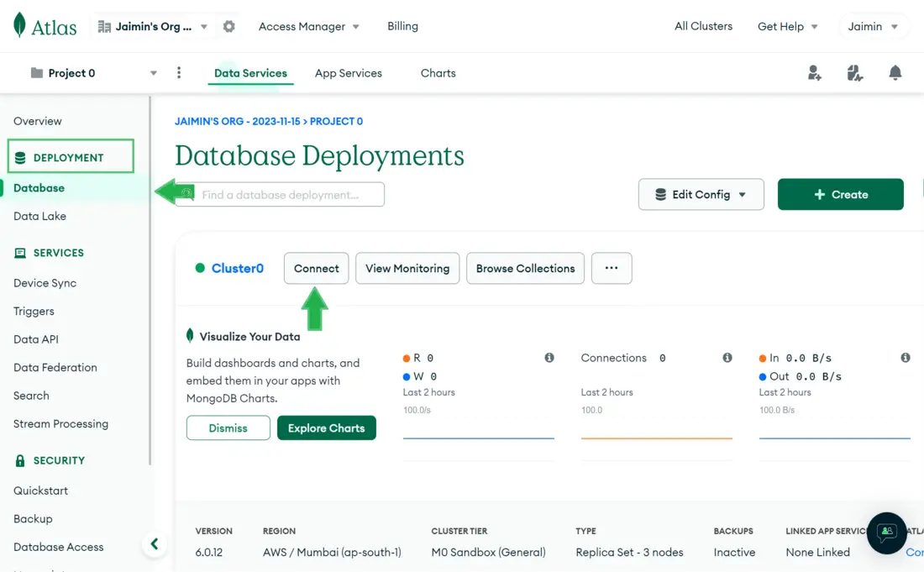Select Data Lake in the sidebar

click(x=39, y=216)
